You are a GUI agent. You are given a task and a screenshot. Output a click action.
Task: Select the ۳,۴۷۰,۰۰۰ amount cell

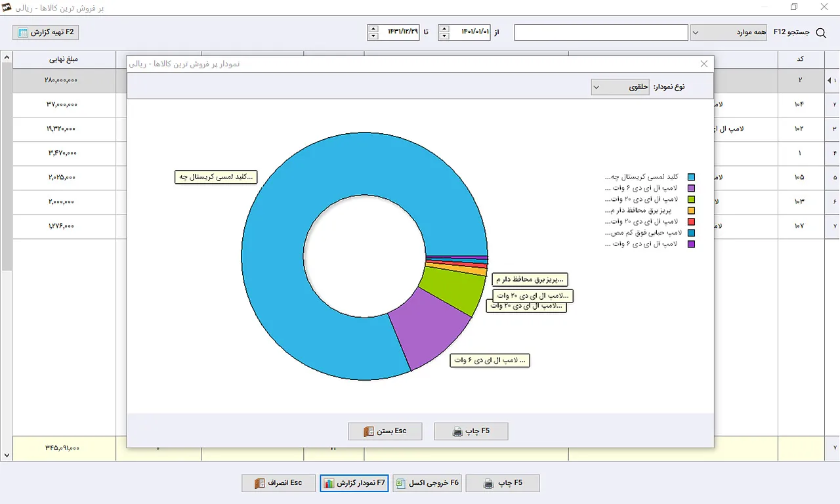pos(64,153)
